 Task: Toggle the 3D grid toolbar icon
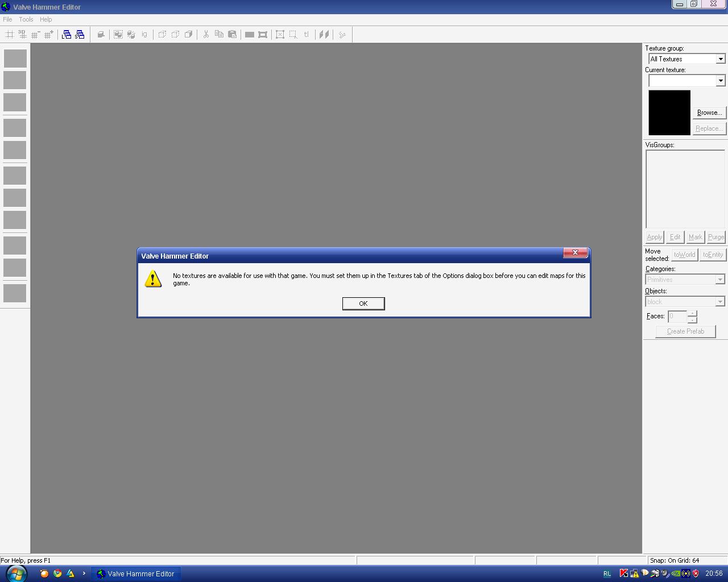(23, 35)
